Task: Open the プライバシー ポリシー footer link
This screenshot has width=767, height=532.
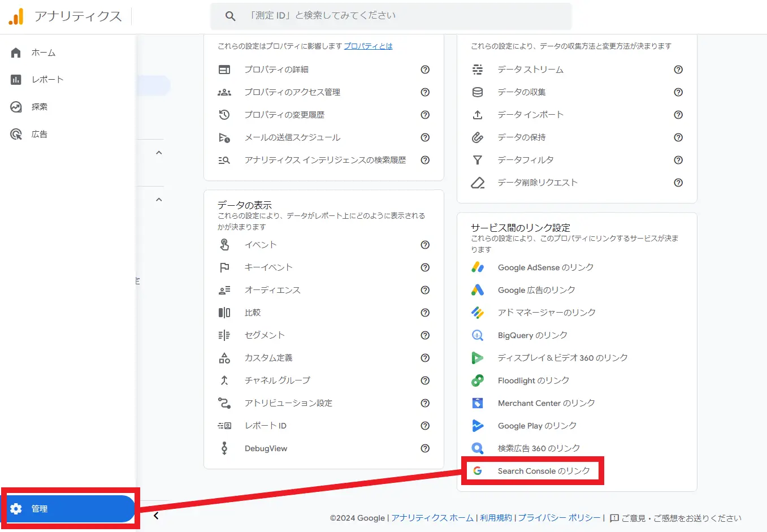Action: [x=560, y=518]
